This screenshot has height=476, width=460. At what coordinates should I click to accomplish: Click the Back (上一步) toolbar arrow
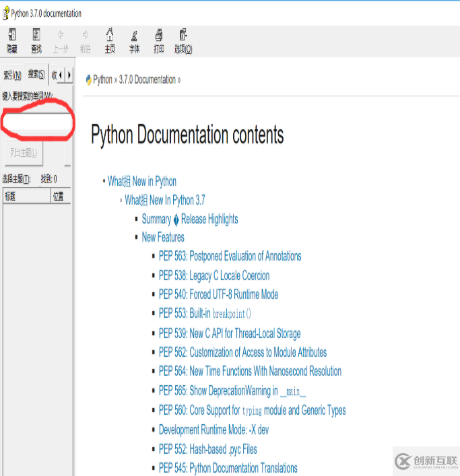point(61,35)
